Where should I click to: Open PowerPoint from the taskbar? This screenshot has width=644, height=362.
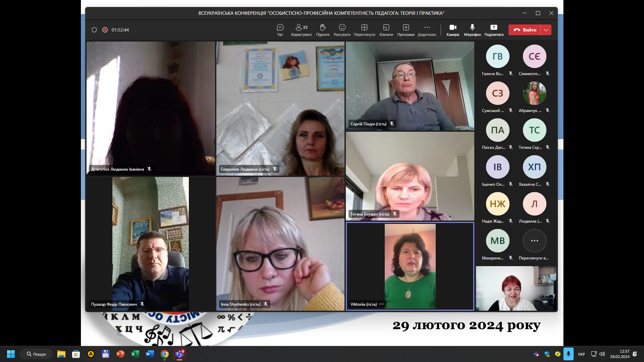pos(120,354)
